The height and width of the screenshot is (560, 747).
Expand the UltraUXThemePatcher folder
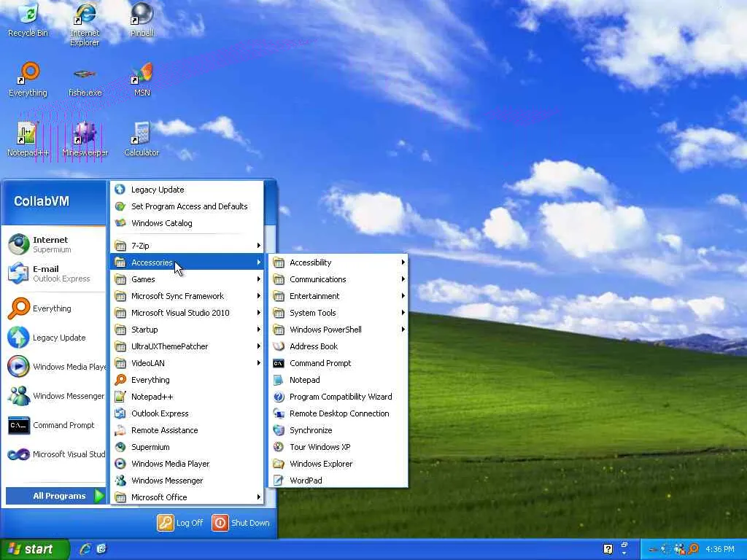pyautogui.click(x=187, y=346)
